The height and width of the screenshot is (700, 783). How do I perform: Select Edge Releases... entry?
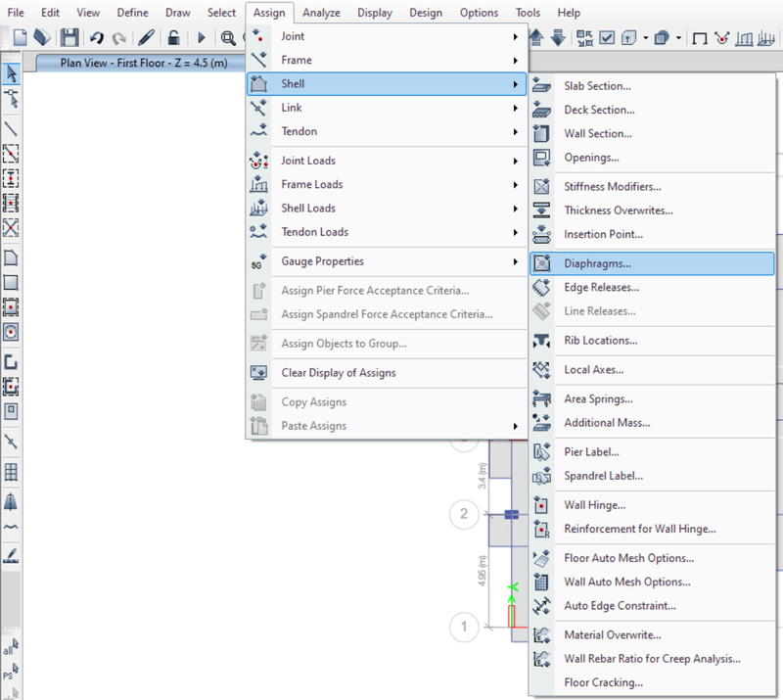(601, 287)
